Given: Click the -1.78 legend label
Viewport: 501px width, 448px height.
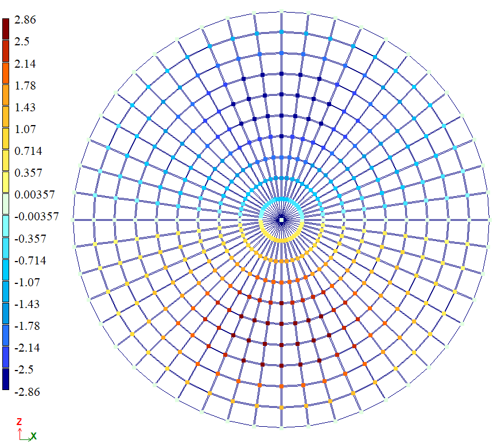Looking at the screenshot, I should [x=28, y=326].
